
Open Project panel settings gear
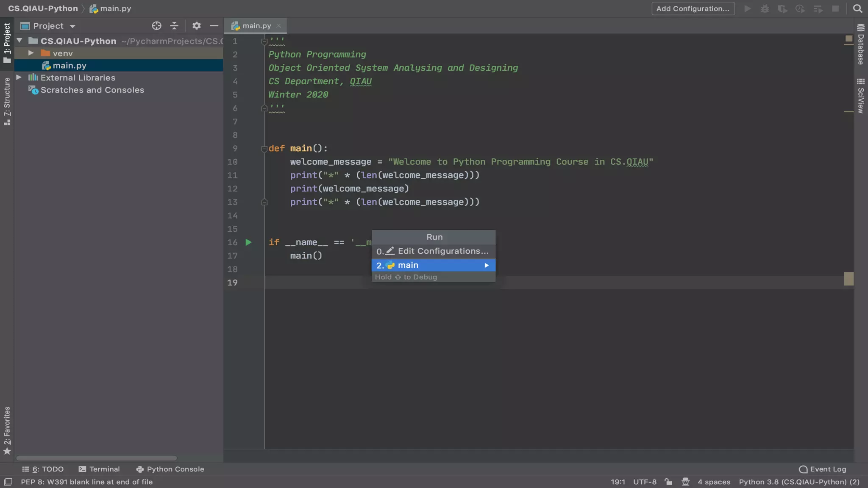coord(196,26)
